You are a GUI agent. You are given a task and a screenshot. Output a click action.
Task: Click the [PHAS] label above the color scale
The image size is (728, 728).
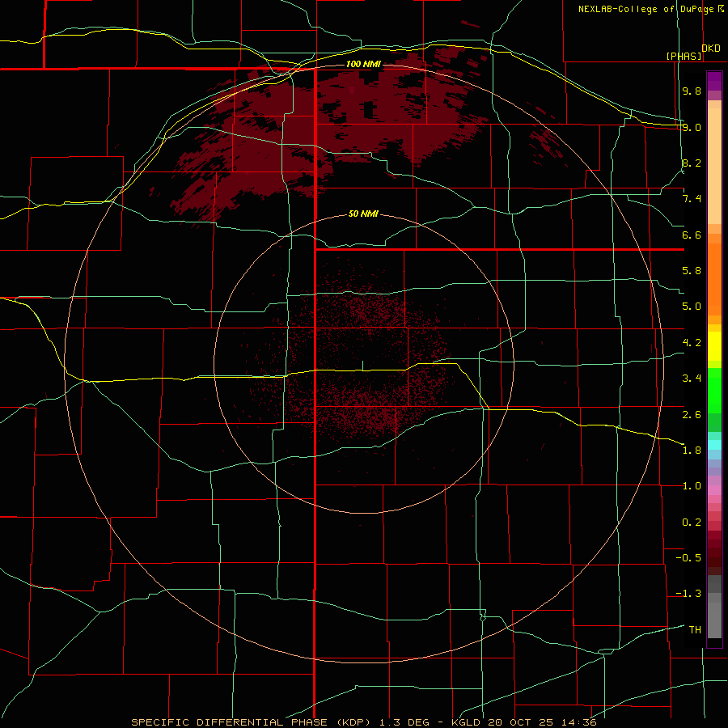(684, 56)
